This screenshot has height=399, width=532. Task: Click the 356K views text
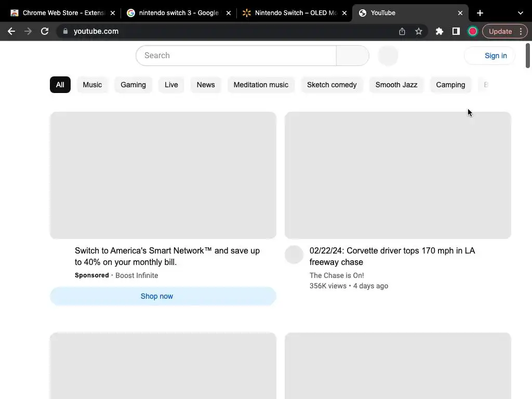[328, 286]
